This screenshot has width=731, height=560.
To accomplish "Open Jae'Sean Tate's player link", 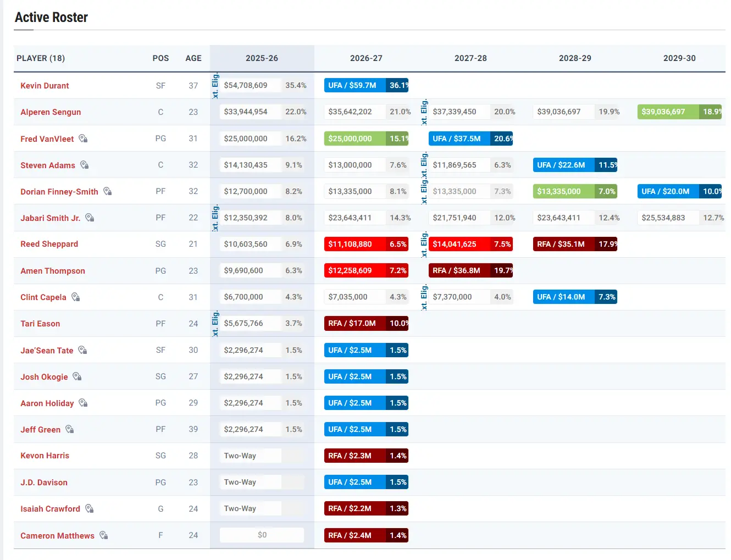I will pyautogui.click(x=47, y=351).
